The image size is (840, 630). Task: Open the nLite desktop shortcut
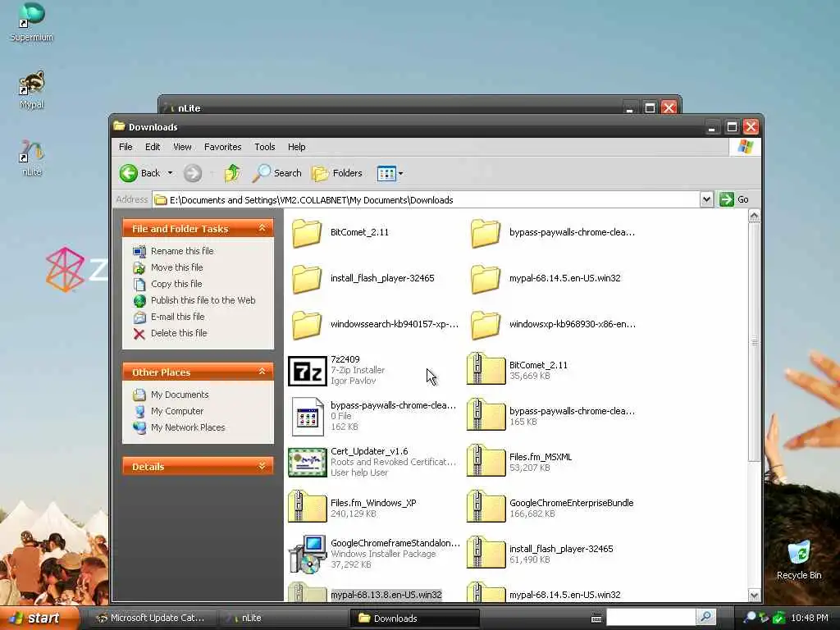32,157
